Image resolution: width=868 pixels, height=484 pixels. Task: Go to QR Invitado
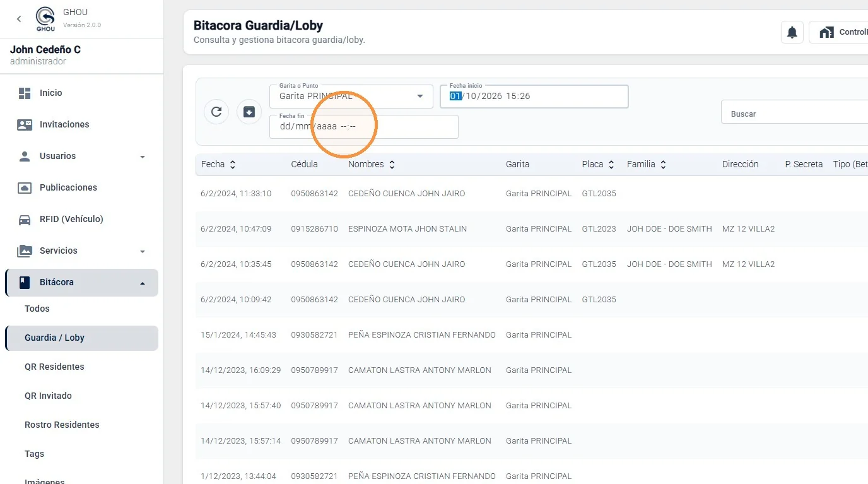coord(48,396)
